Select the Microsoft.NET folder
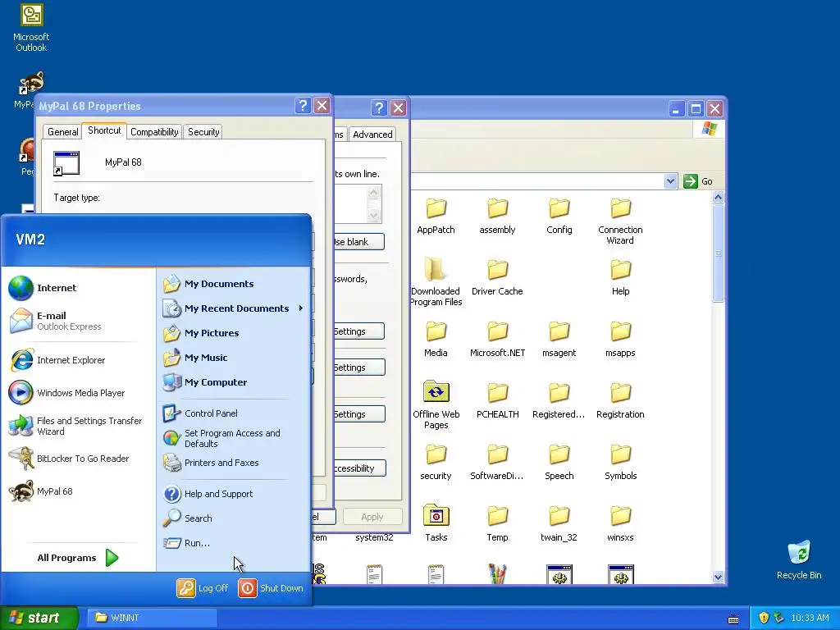Image resolution: width=840 pixels, height=630 pixels. [497, 340]
